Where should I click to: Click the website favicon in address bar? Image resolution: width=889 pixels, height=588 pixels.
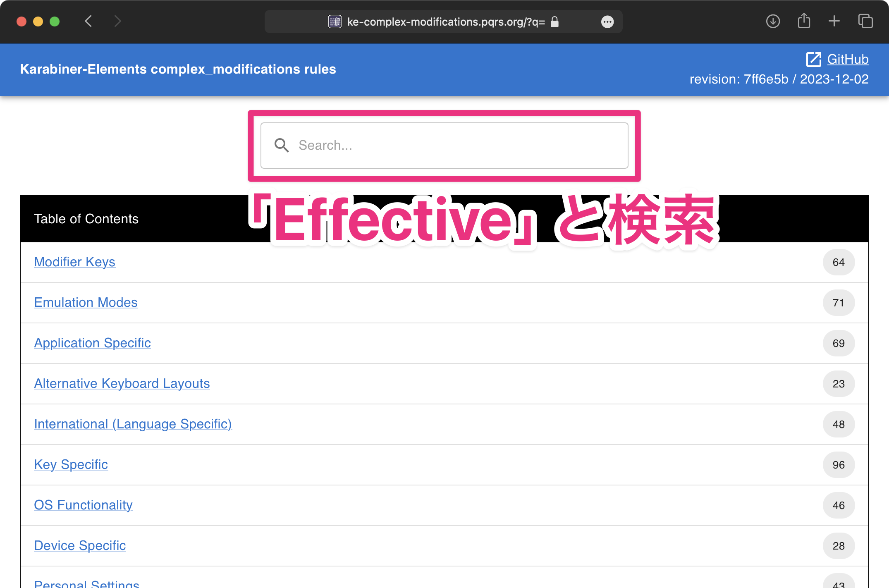(335, 22)
